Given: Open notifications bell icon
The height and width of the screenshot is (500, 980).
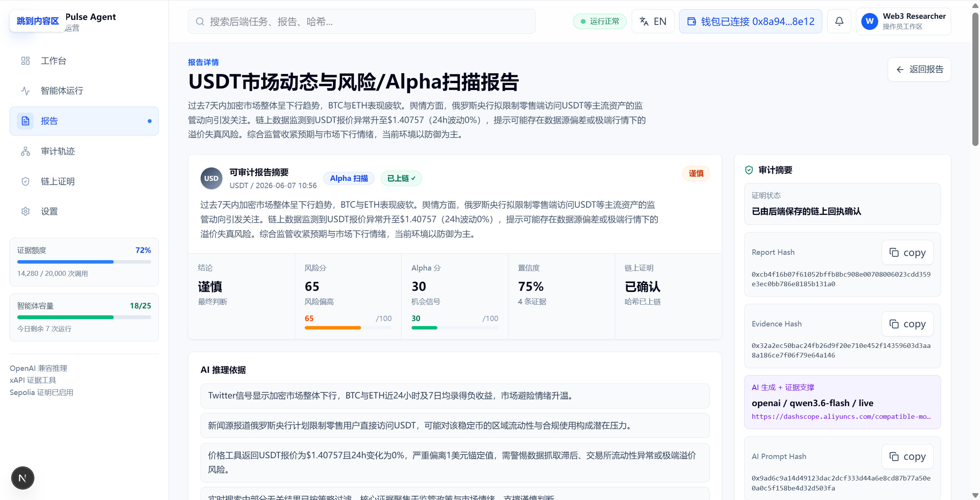Looking at the screenshot, I should tap(839, 21).
